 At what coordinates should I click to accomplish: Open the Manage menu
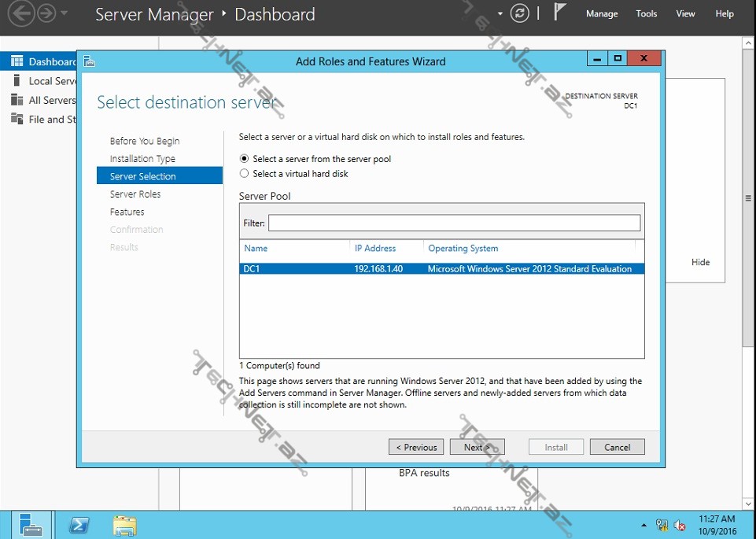[602, 13]
